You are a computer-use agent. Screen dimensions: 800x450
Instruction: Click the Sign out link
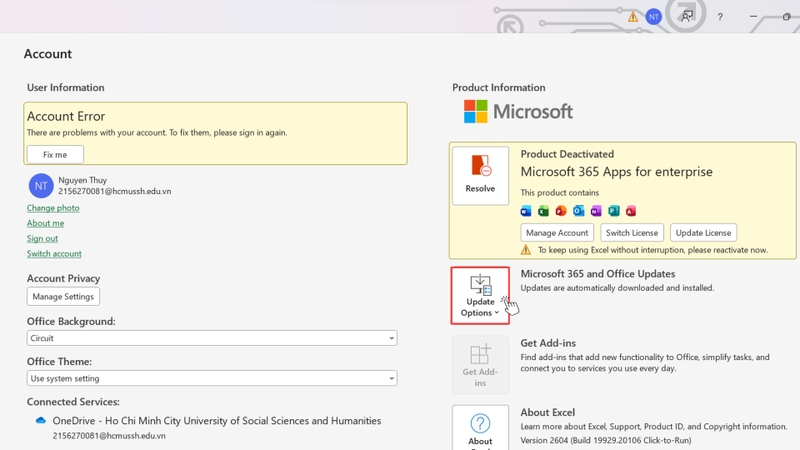(42, 238)
